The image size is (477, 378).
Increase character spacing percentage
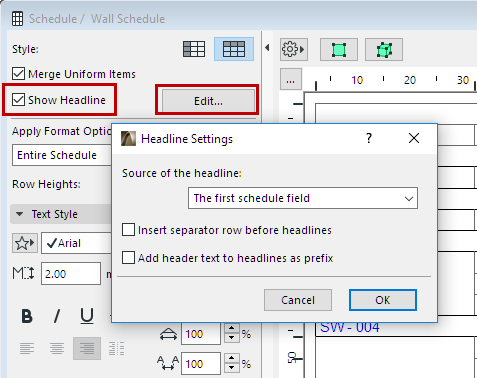pyautogui.click(x=232, y=359)
